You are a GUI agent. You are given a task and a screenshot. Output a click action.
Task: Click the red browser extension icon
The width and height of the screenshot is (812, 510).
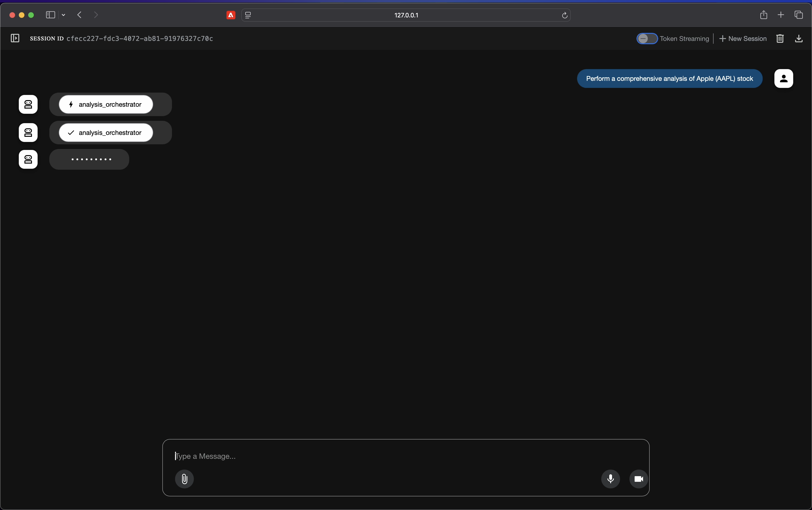click(231, 15)
